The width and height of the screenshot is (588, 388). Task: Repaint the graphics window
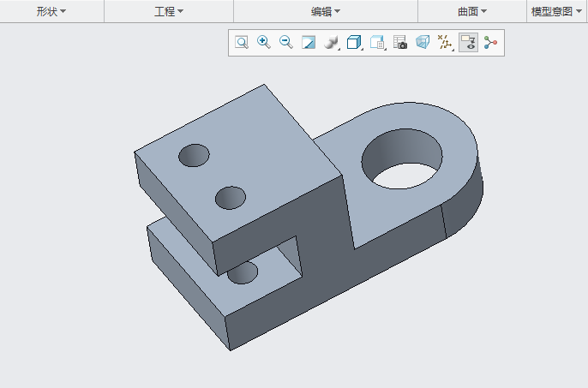point(309,43)
